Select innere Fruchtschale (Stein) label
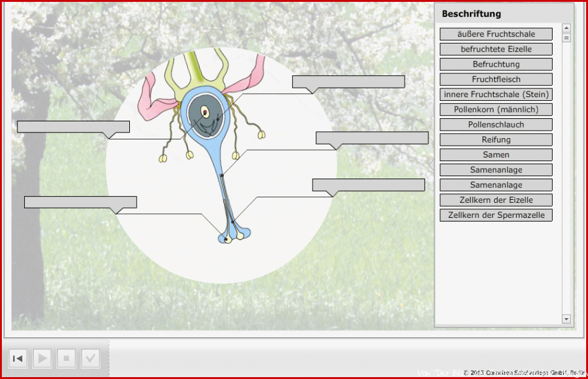This screenshot has width=588, height=379. coord(496,94)
